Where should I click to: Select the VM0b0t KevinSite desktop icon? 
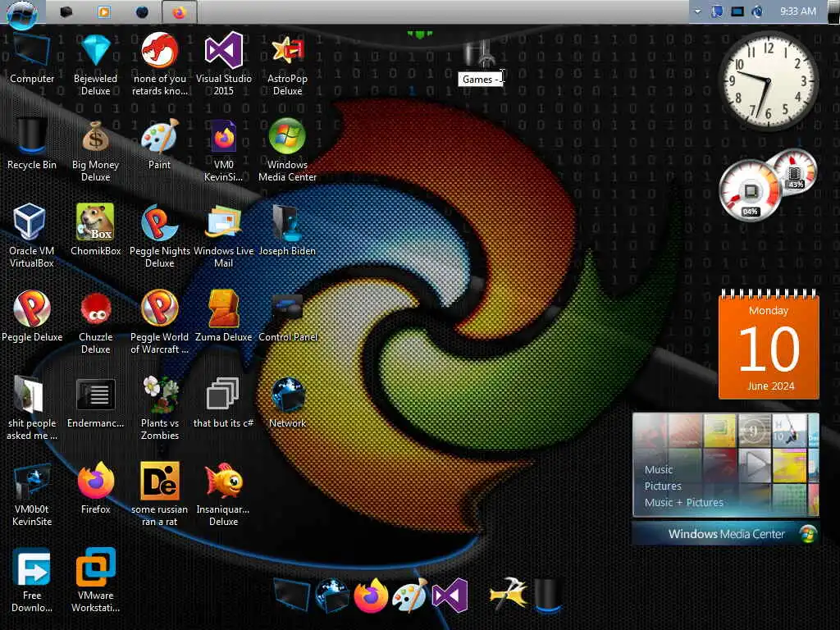(32, 495)
